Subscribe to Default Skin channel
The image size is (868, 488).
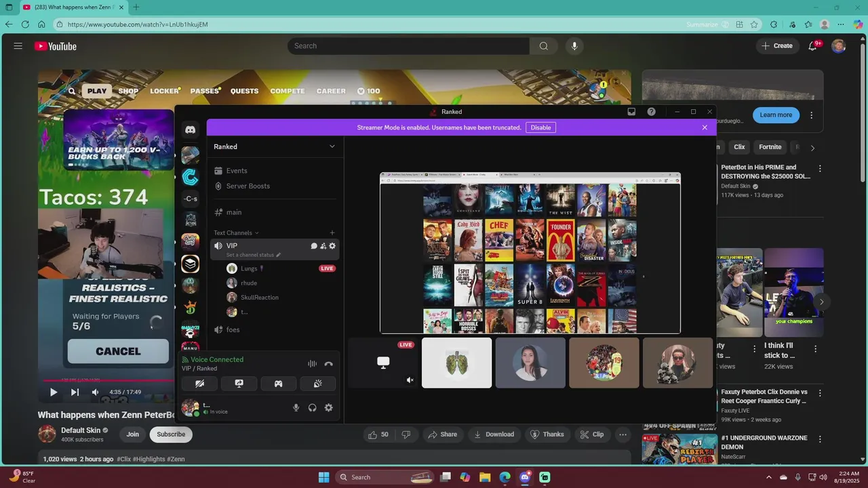pyautogui.click(x=171, y=434)
